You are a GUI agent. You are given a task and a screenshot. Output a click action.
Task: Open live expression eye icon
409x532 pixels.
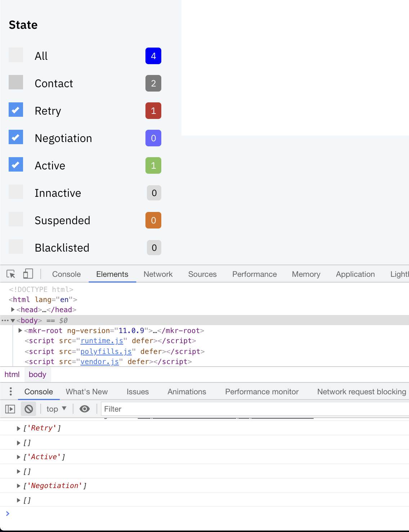pyautogui.click(x=85, y=409)
